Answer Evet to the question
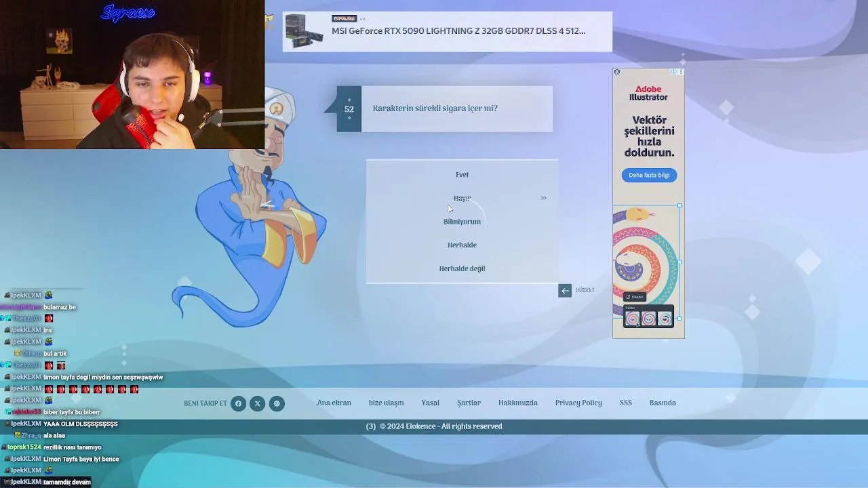The height and width of the screenshot is (488, 868). click(x=462, y=175)
